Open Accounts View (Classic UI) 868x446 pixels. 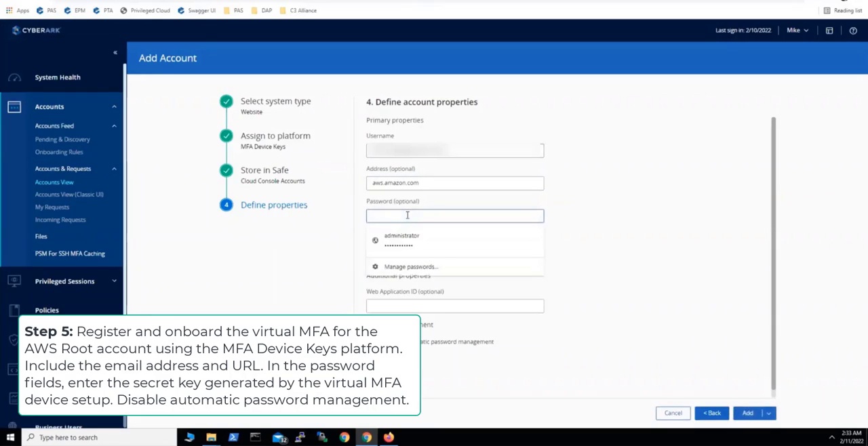coord(69,194)
